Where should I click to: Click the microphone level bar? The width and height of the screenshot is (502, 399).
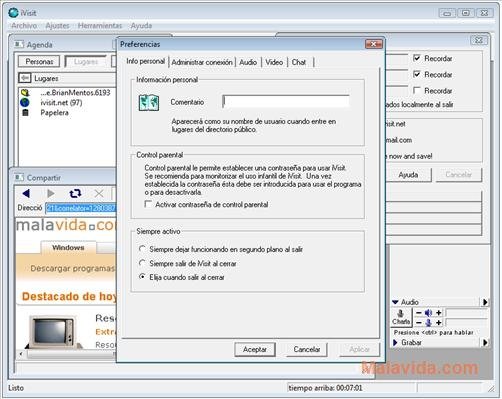(467, 322)
